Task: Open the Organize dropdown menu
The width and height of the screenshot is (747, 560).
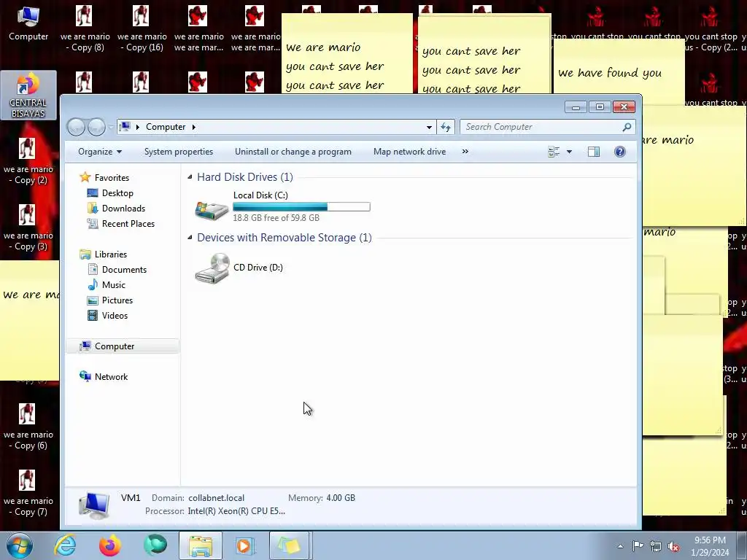Action: click(x=100, y=152)
